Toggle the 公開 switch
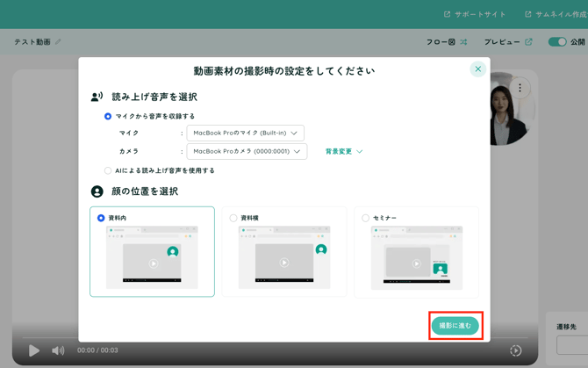The width and height of the screenshot is (588, 368). [557, 42]
